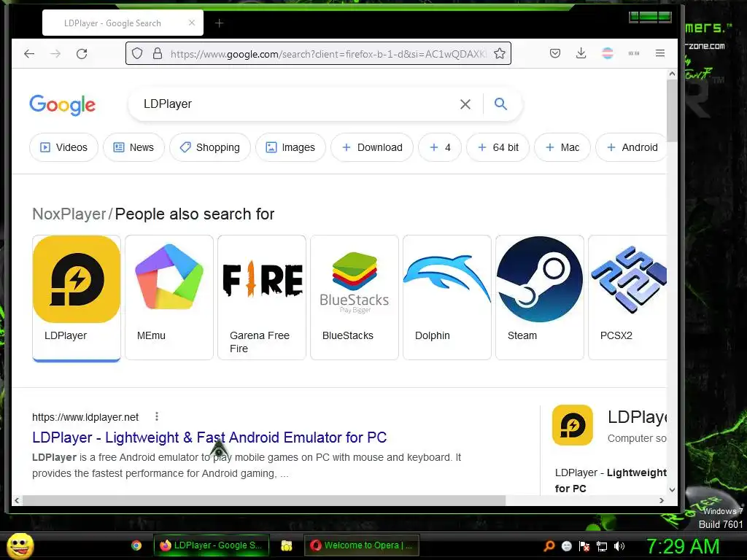This screenshot has width=747, height=560.
Task: Select the LDPlayer card
Action: (x=76, y=298)
